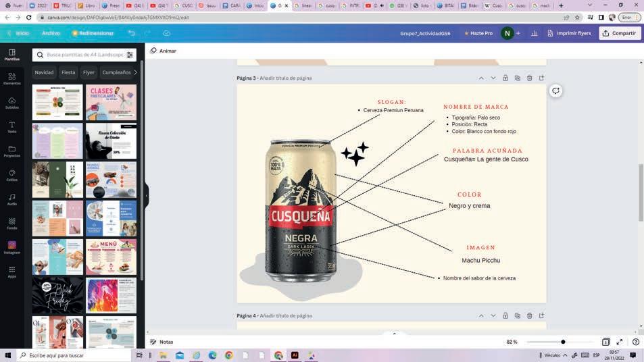Click the canvas vertical scrollbar
The width and height of the screenshot is (644, 362).
coord(641,193)
